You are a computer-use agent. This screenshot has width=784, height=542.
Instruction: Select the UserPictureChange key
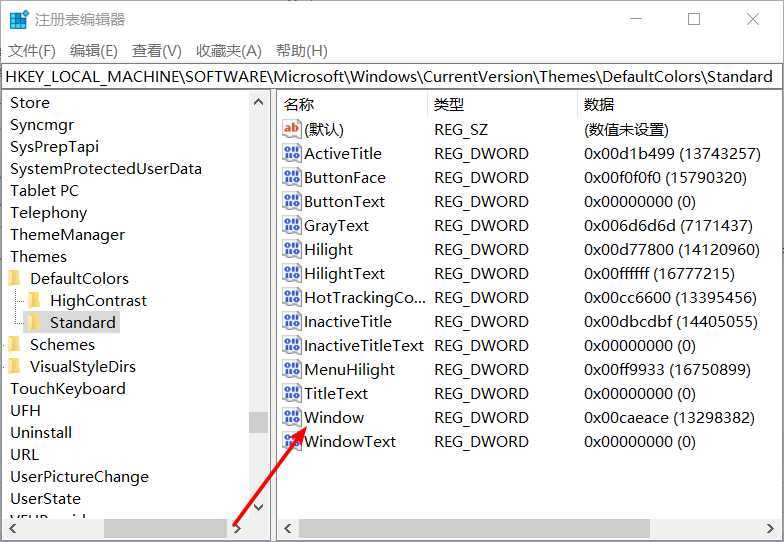[80, 476]
